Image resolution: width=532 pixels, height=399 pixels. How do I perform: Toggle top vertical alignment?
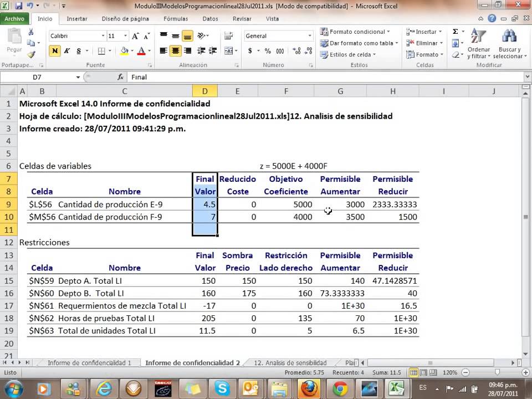point(163,35)
